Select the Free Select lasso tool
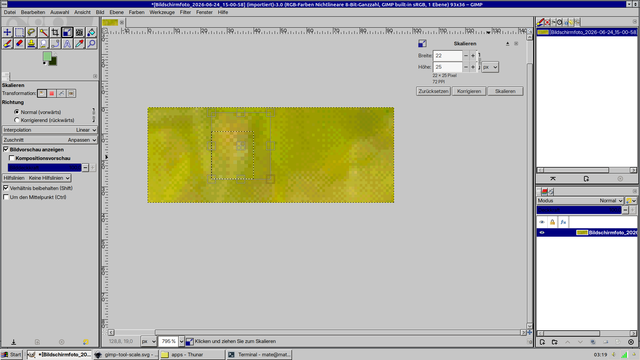 tap(31, 32)
